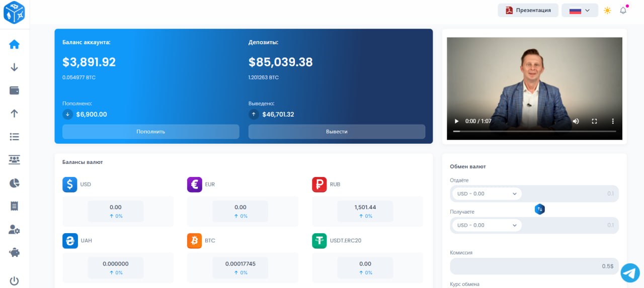Open the language flag dropdown
The image size is (644, 288).
pyautogui.click(x=580, y=10)
